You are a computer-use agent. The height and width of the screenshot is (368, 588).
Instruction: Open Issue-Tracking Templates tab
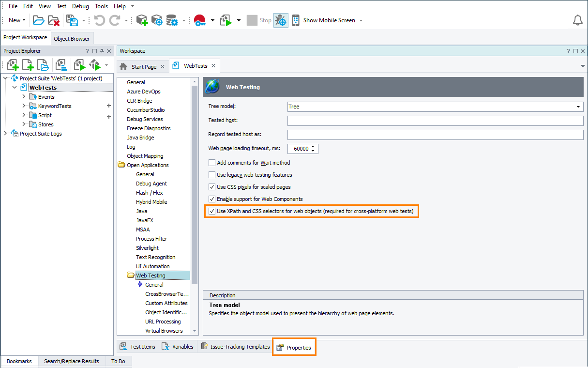[x=235, y=347]
